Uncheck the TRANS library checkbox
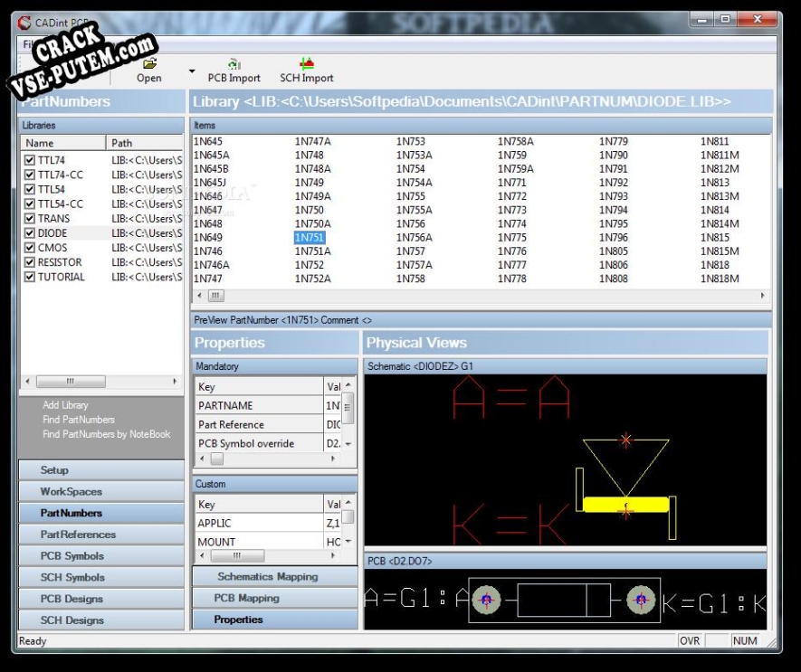Viewport: 801px width, 672px height. (30, 218)
